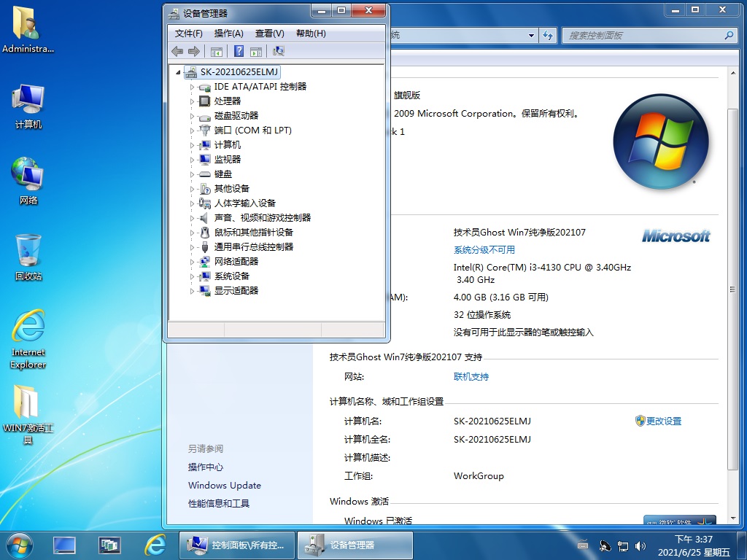
Task: Click the scan for hardware changes icon
Action: pyautogui.click(x=278, y=51)
